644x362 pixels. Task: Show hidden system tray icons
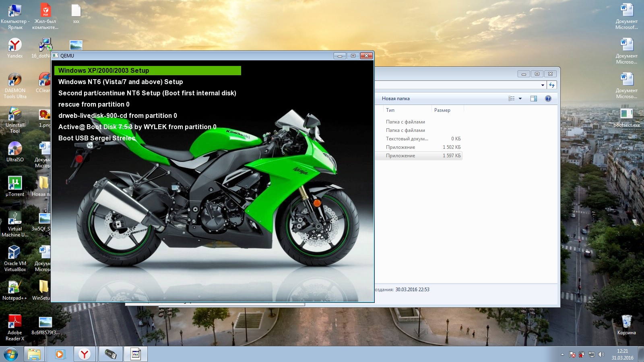[562, 354]
